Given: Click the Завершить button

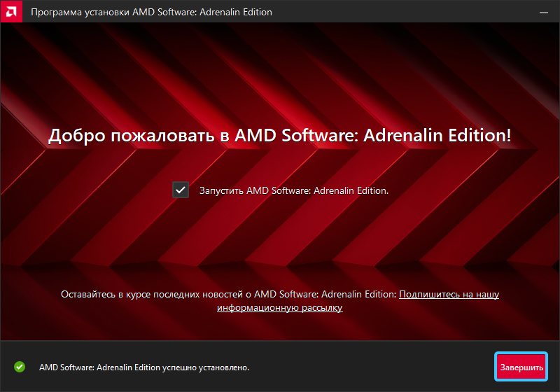Looking at the screenshot, I should tap(521, 367).
